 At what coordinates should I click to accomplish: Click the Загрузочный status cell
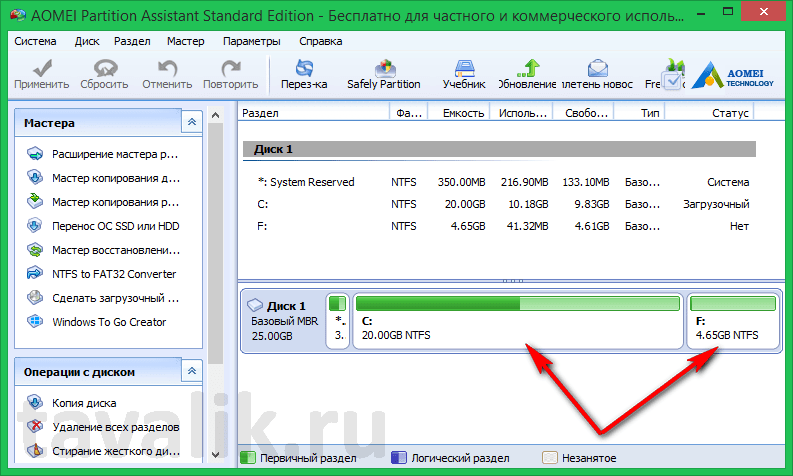click(716, 204)
